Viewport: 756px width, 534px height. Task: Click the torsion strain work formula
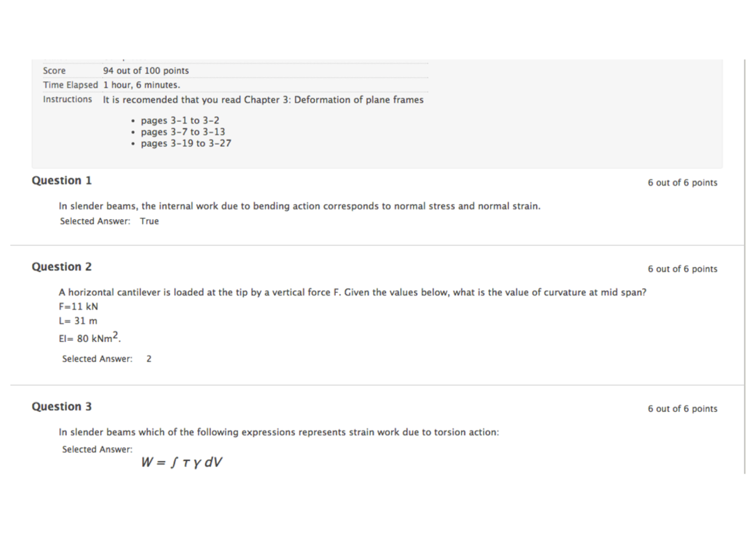pos(182,462)
